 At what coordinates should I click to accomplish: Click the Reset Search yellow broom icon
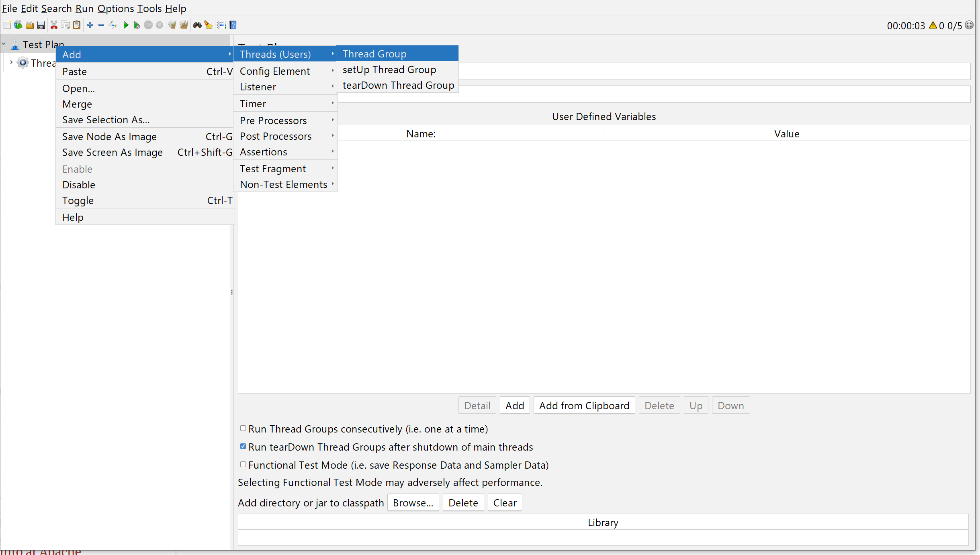[208, 25]
